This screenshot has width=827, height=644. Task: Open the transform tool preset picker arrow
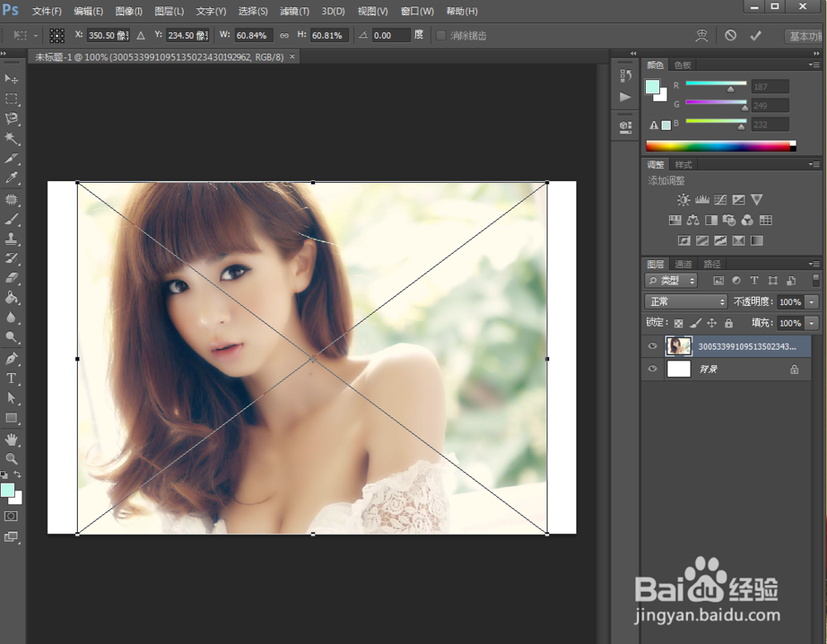coord(36,36)
